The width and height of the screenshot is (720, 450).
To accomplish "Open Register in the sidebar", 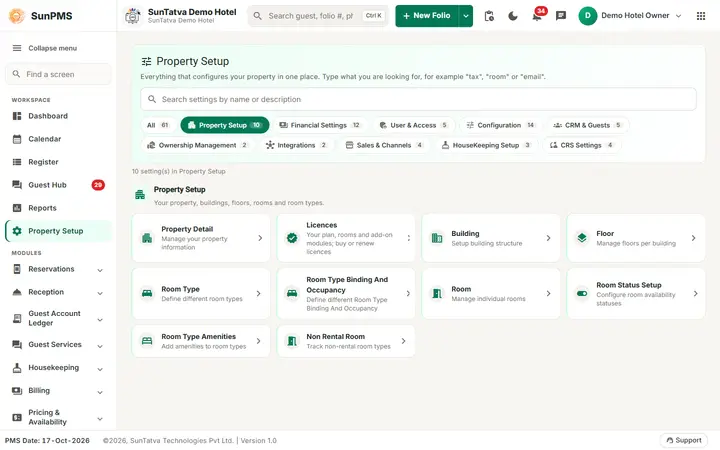I will (x=58, y=162).
